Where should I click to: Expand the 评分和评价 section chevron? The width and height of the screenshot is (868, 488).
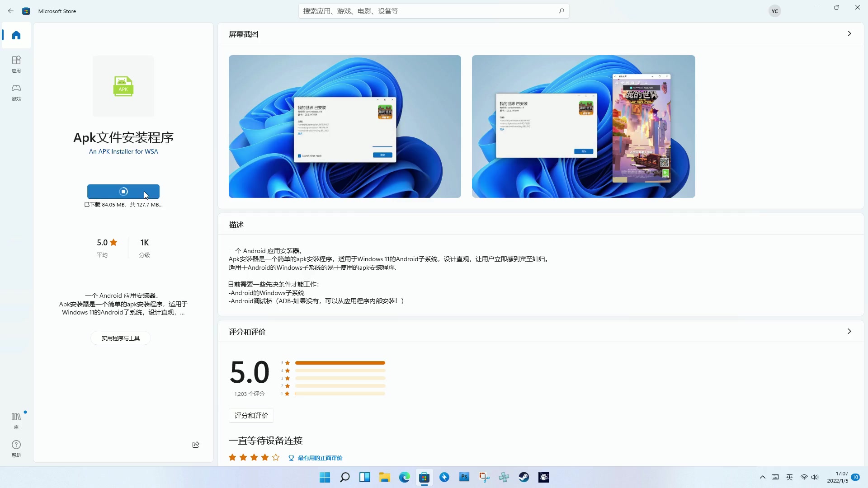(849, 331)
